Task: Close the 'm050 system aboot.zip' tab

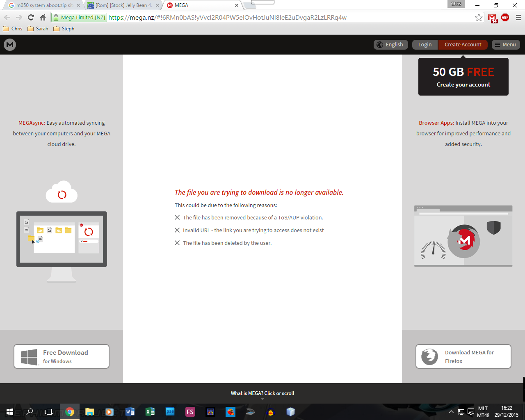Action: [x=78, y=5]
